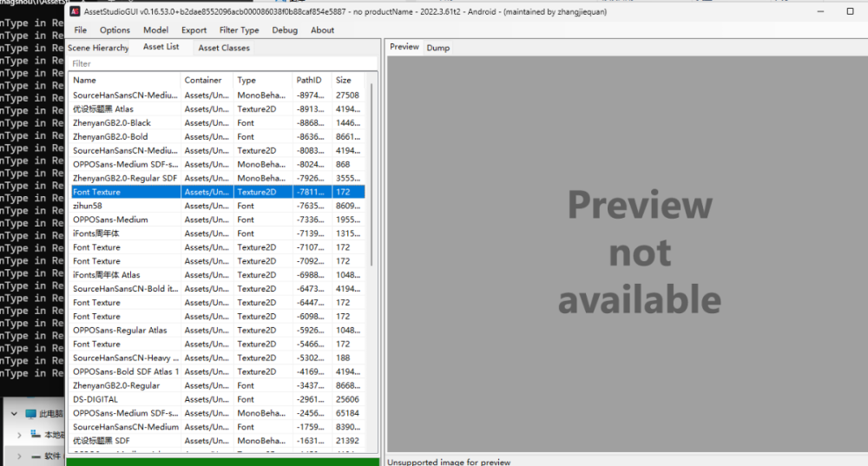The height and width of the screenshot is (466, 868).
Task: Click the asset list vertical scrollbar
Action: pos(372,174)
